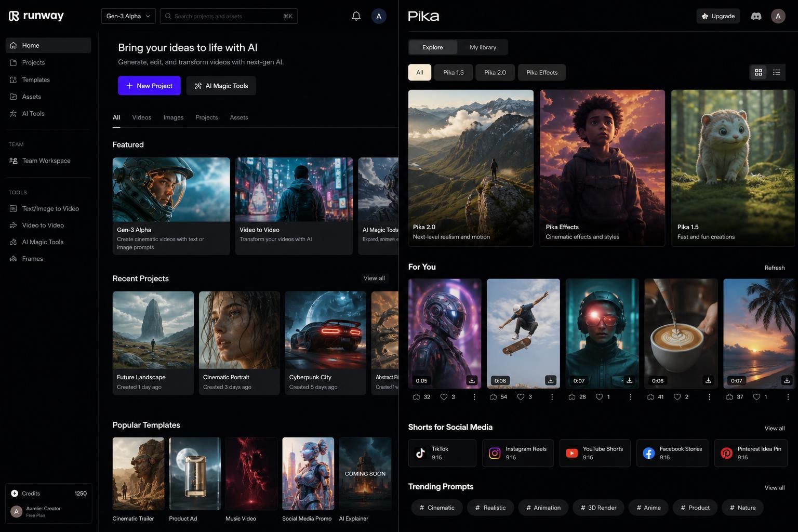Select the Anime trending prompt
The image size is (798, 532).
coord(648,508)
